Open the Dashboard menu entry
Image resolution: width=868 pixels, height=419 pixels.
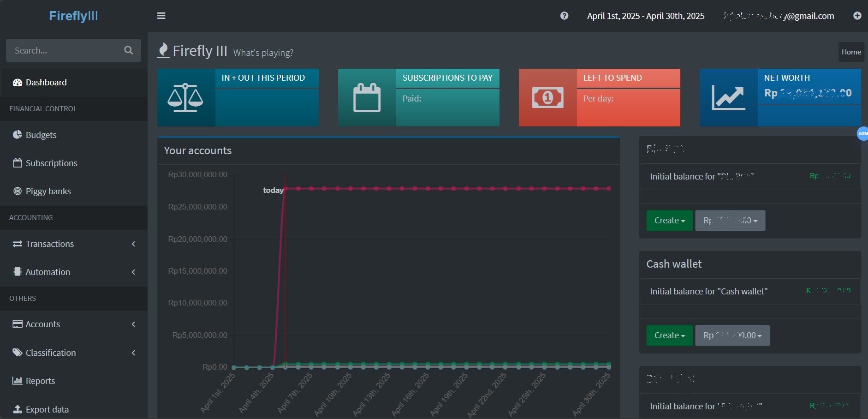[46, 83]
